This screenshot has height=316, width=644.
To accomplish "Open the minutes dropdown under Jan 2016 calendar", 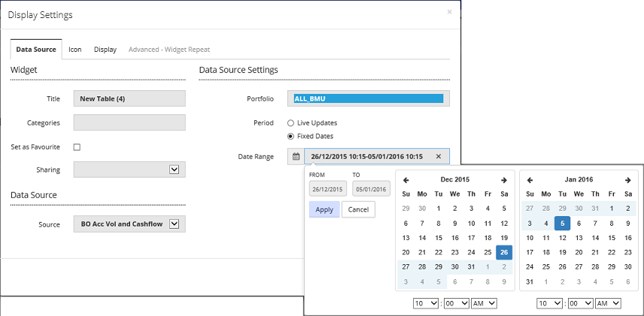I will 579,303.
